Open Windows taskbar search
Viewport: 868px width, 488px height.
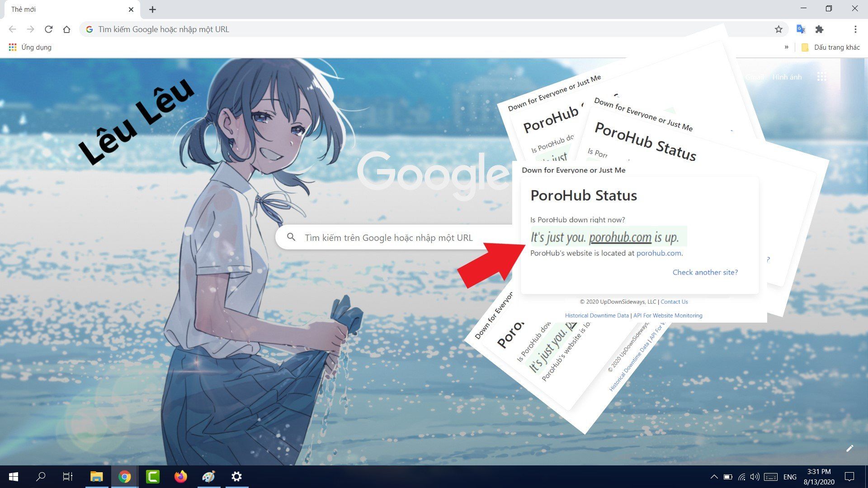[41, 477]
